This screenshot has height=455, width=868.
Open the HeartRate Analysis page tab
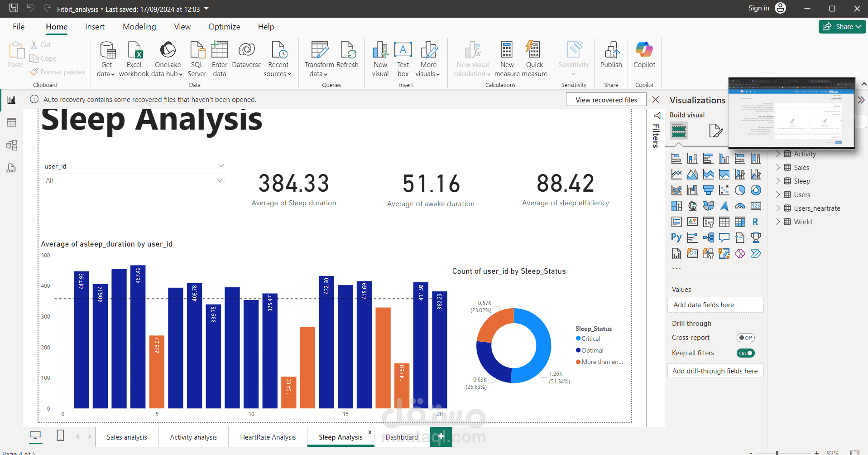(268, 437)
